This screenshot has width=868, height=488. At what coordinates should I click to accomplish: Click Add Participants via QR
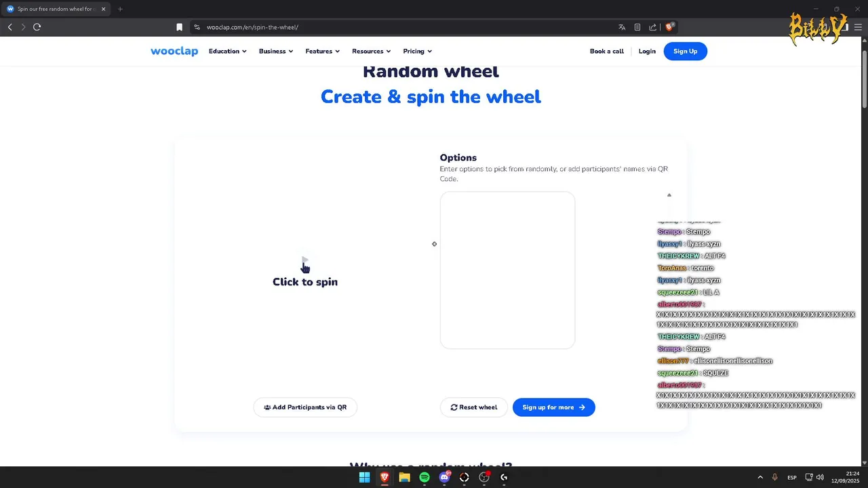click(x=305, y=407)
